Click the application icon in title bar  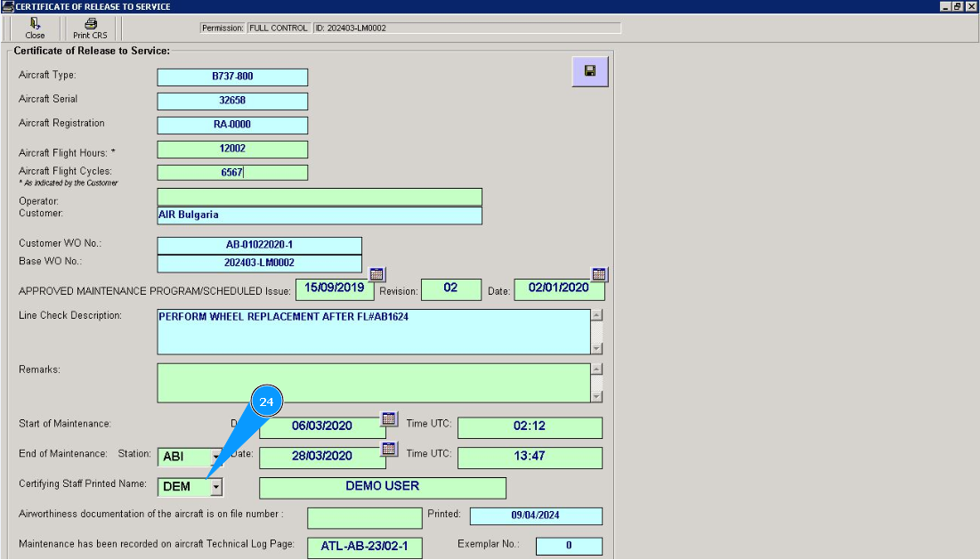point(7,6)
